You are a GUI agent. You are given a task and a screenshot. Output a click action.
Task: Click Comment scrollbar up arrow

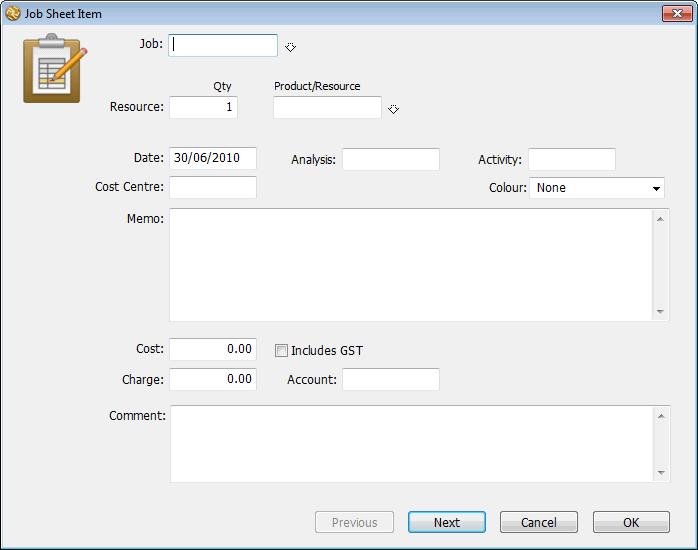click(x=661, y=416)
